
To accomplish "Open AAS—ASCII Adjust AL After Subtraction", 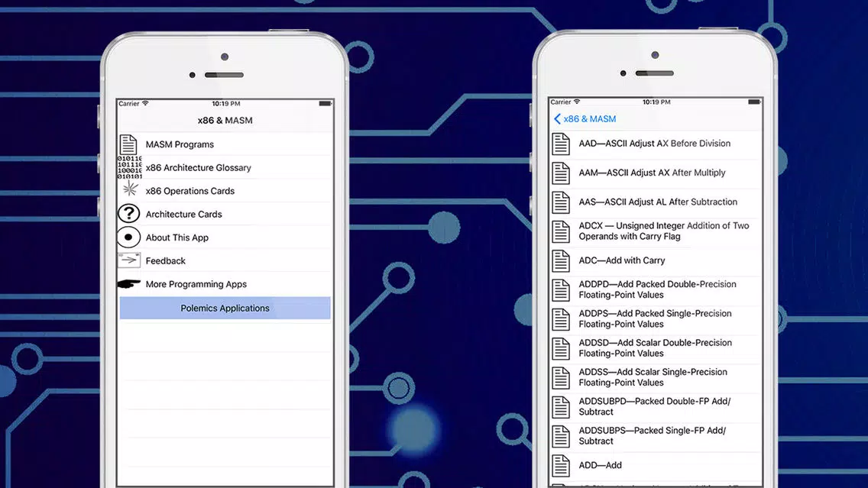I will pos(656,202).
